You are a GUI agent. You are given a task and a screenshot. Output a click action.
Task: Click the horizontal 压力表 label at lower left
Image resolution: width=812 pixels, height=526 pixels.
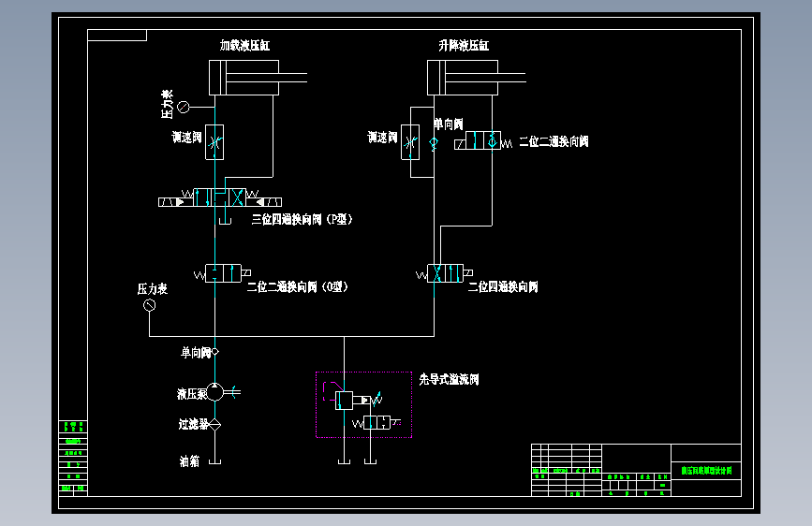coord(153,289)
